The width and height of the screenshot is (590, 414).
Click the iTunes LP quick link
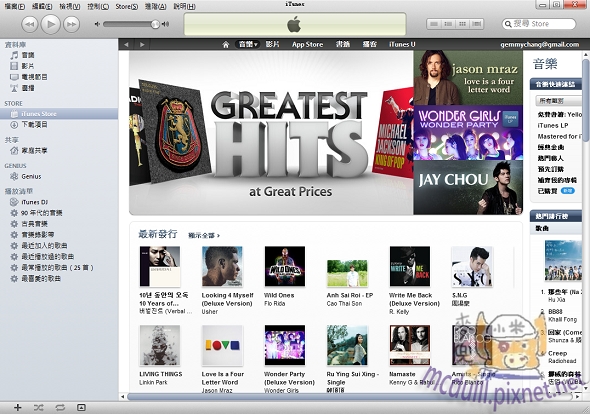pos(553,126)
